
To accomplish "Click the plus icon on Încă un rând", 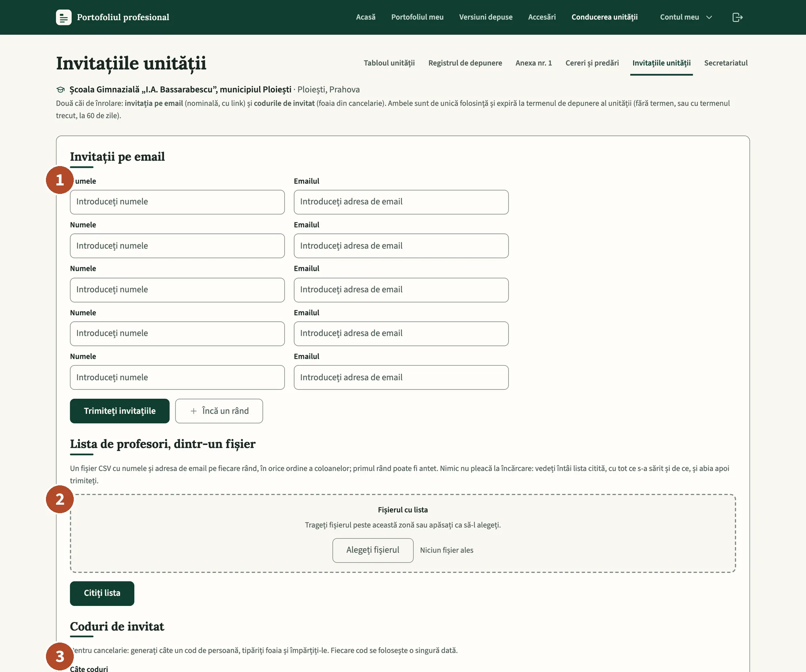I will 193,411.
